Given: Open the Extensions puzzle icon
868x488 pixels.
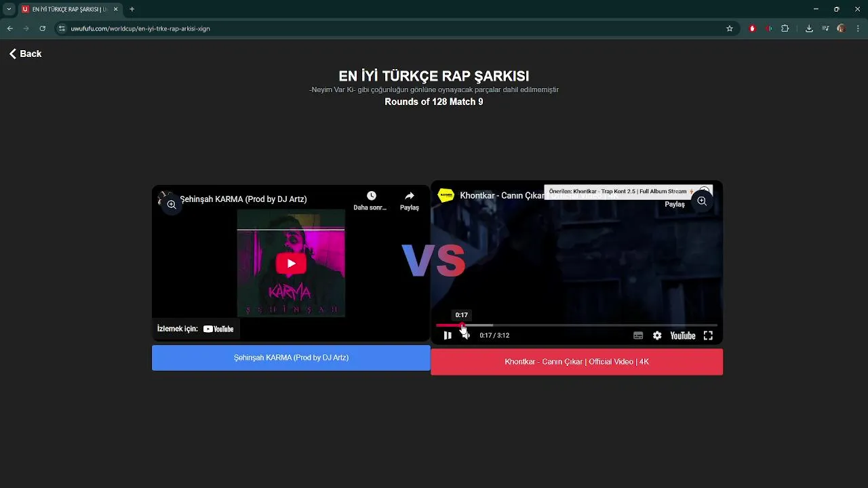Looking at the screenshot, I should 785,28.
